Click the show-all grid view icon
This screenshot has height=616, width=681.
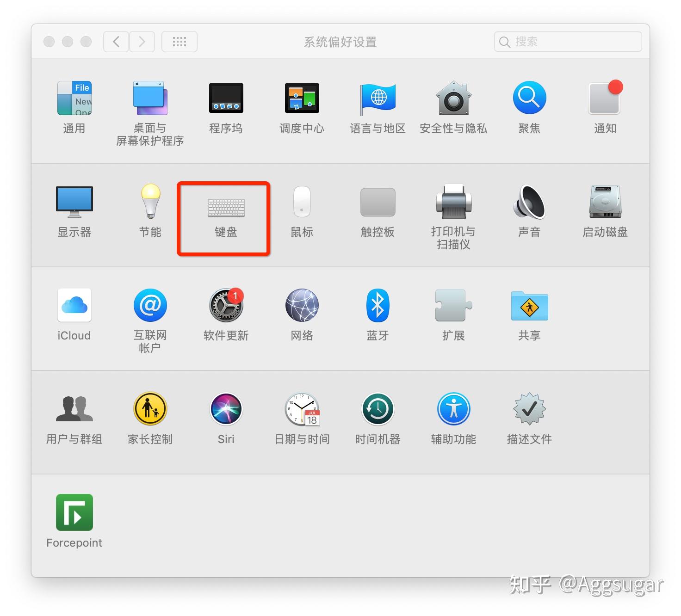pos(179,41)
